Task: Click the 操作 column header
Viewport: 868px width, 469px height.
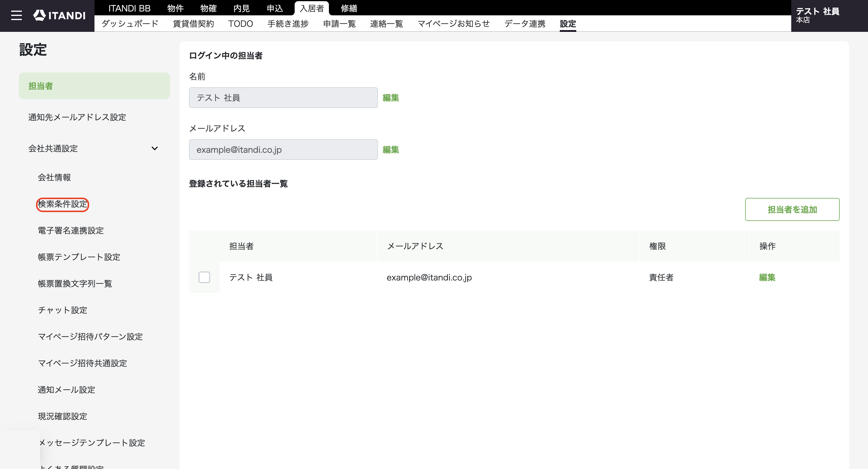Action: pos(767,246)
